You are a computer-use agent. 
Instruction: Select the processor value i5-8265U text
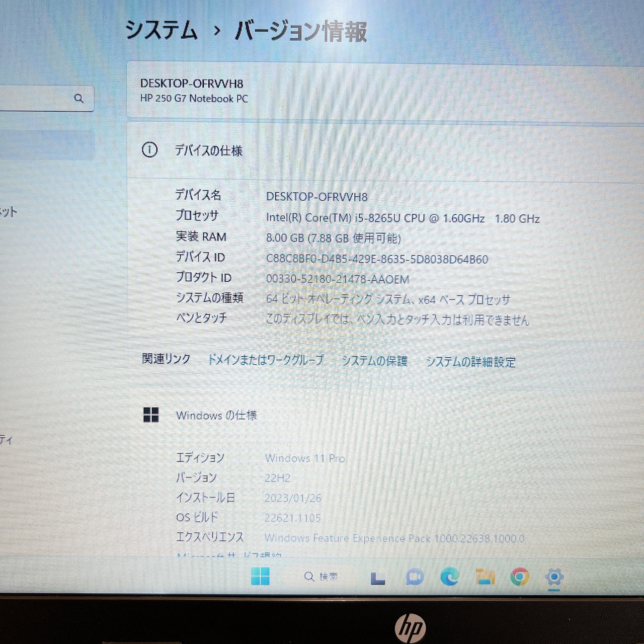point(403,218)
